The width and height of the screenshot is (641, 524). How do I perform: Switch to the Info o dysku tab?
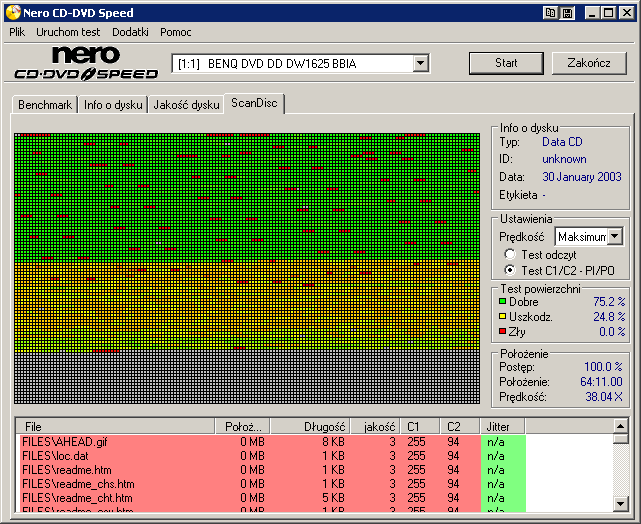tap(113, 105)
